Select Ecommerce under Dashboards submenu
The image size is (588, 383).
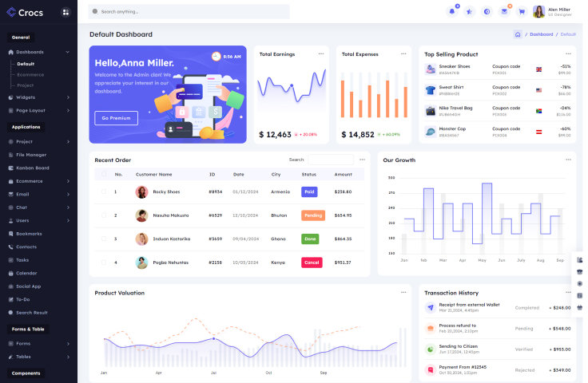pos(30,74)
